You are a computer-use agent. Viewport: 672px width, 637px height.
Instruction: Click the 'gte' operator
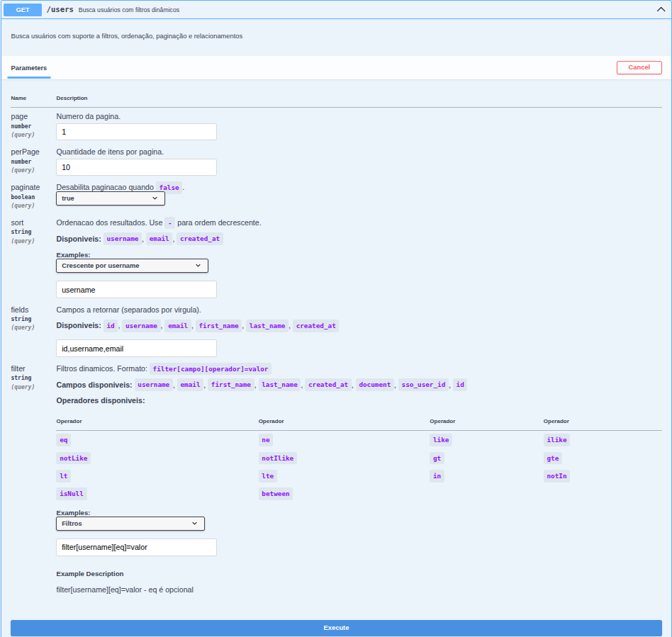[x=552, y=458]
